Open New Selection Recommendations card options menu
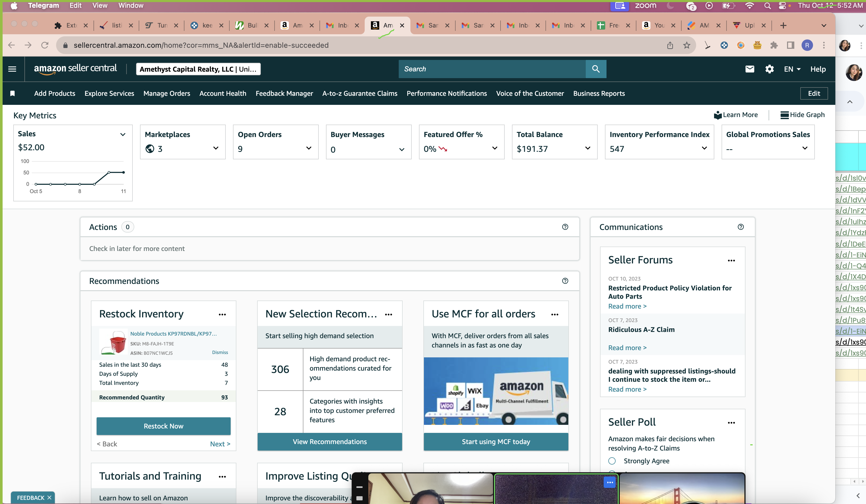Screen dimensions: 866x504 click(389, 315)
